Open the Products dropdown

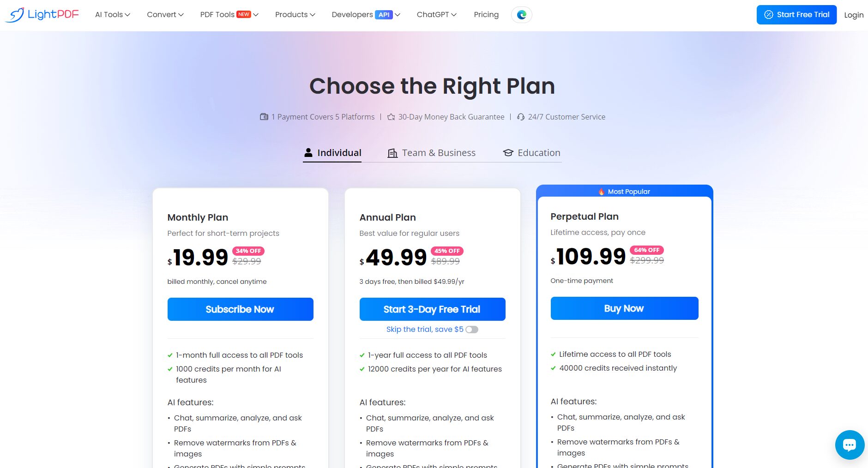pos(295,15)
